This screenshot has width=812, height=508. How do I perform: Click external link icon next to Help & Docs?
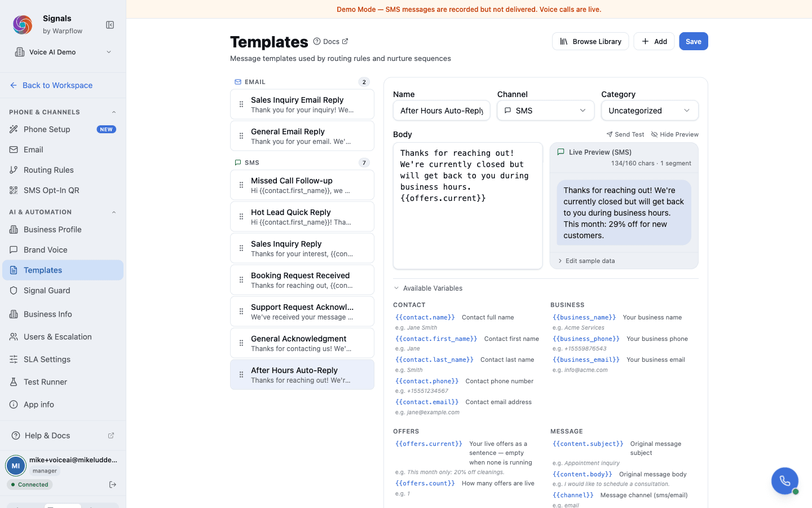point(111,435)
